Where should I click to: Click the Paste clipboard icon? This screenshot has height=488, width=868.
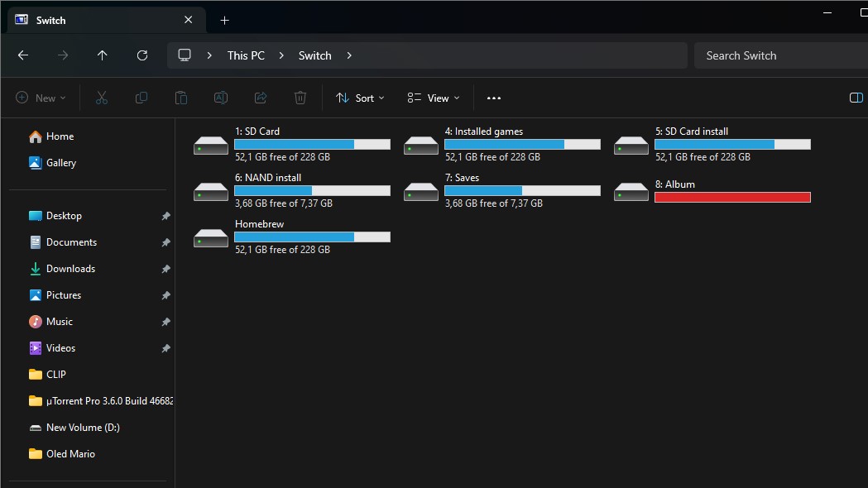[181, 98]
